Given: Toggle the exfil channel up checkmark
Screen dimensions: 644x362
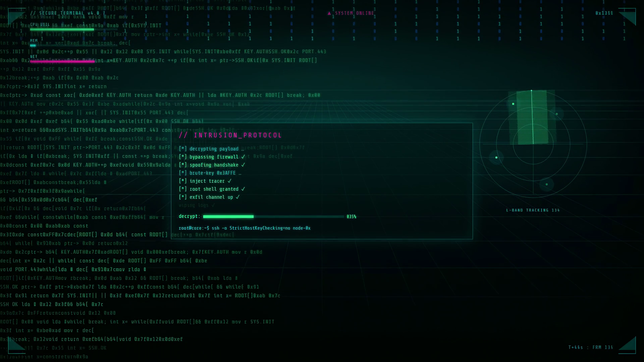Looking at the screenshot, I should pyautogui.click(x=237, y=197).
